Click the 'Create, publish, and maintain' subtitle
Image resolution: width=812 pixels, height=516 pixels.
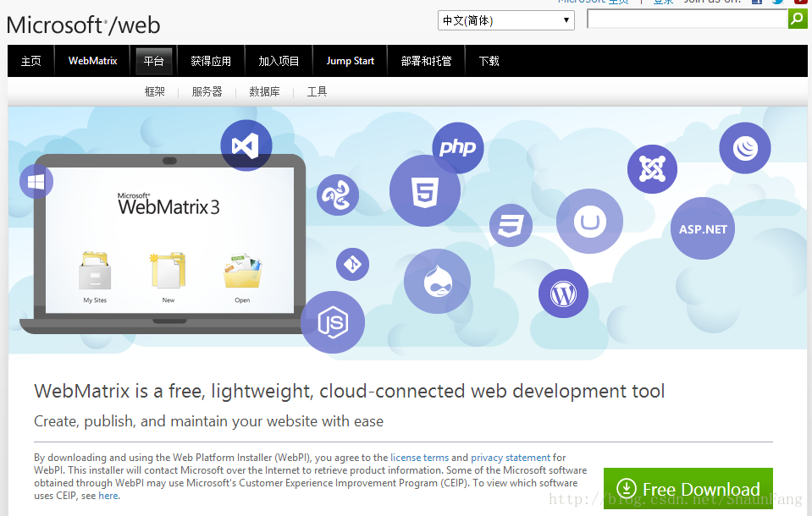pos(208,421)
